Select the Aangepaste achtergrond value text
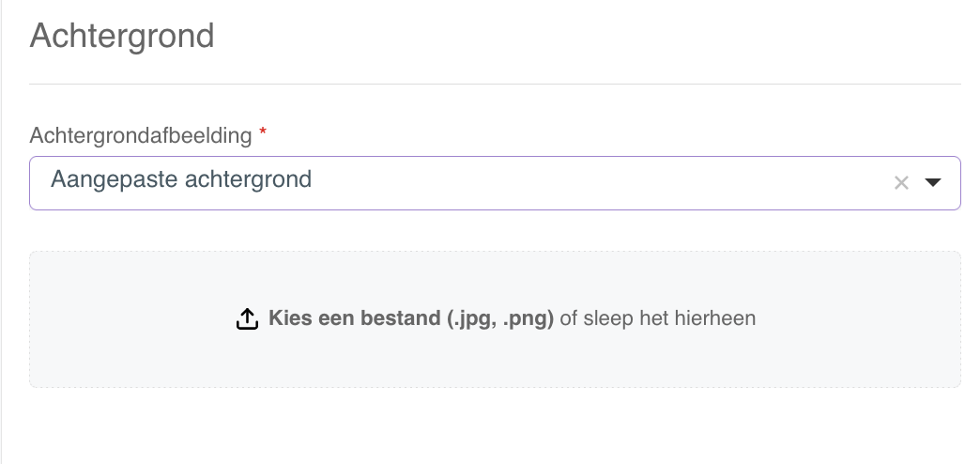The height and width of the screenshot is (464, 980). (181, 179)
